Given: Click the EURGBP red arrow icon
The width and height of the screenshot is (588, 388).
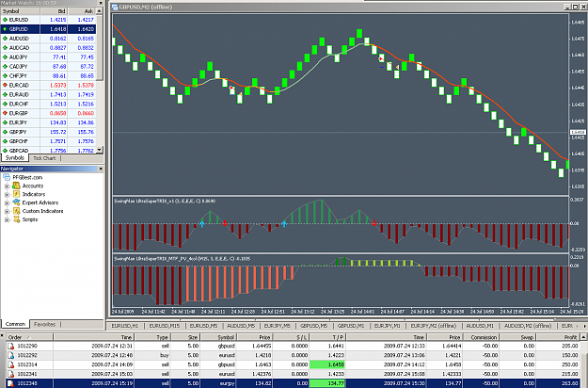Looking at the screenshot, I should (x=5, y=113).
